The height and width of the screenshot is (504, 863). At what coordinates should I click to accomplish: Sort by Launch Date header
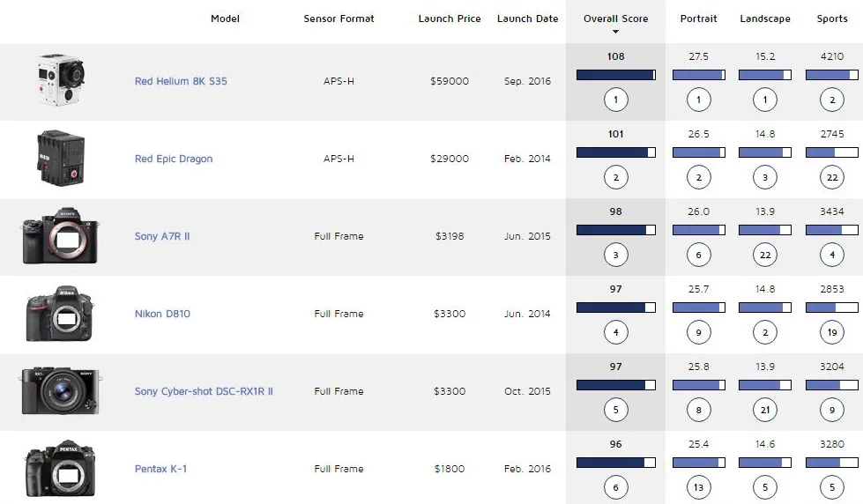527,19
